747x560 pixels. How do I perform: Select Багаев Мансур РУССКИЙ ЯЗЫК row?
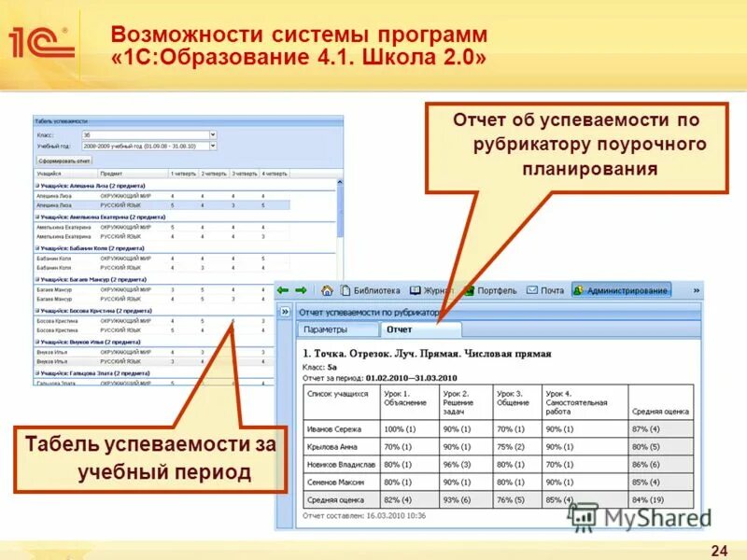[155, 299]
